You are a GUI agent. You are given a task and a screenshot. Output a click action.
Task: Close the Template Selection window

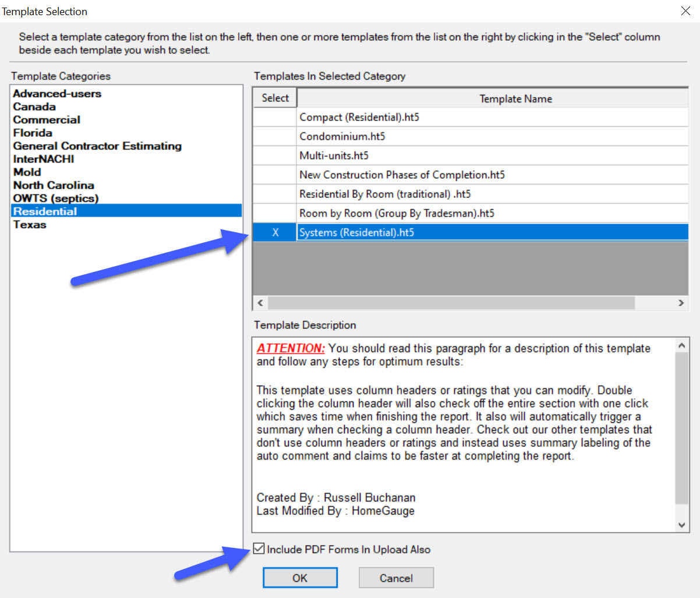[x=685, y=11]
